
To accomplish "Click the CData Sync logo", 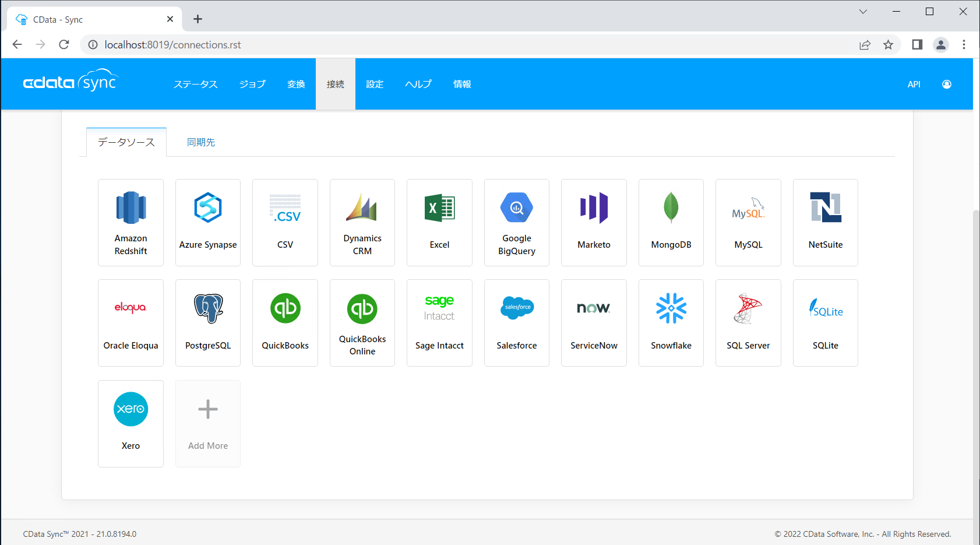I will [x=71, y=82].
